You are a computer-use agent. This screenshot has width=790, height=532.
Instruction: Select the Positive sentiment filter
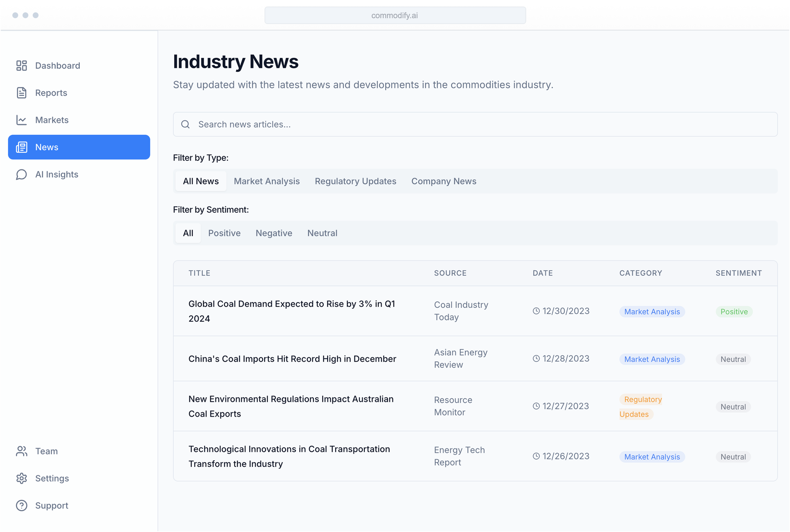click(224, 233)
